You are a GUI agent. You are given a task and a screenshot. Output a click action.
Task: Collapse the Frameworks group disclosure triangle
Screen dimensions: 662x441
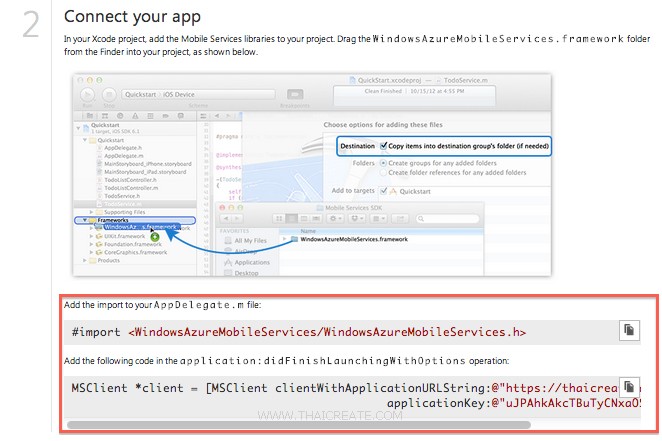(85, 220)
